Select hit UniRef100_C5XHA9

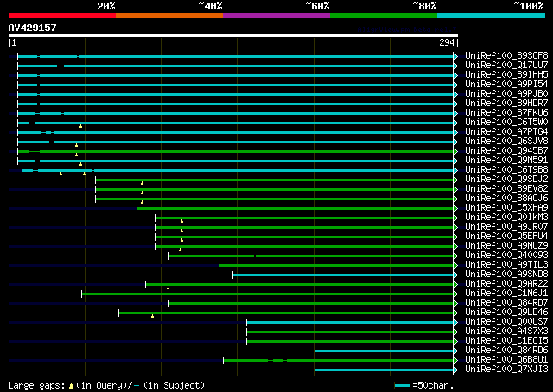pos(506,208)
